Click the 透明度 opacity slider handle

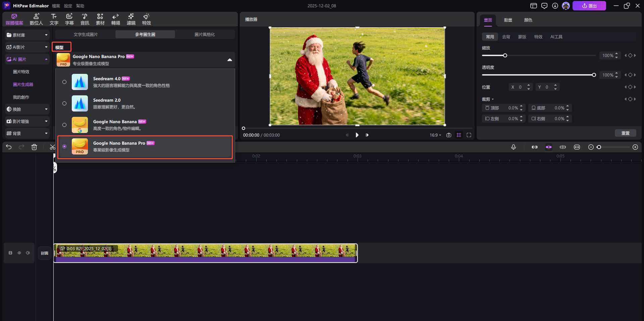point(594,75)
